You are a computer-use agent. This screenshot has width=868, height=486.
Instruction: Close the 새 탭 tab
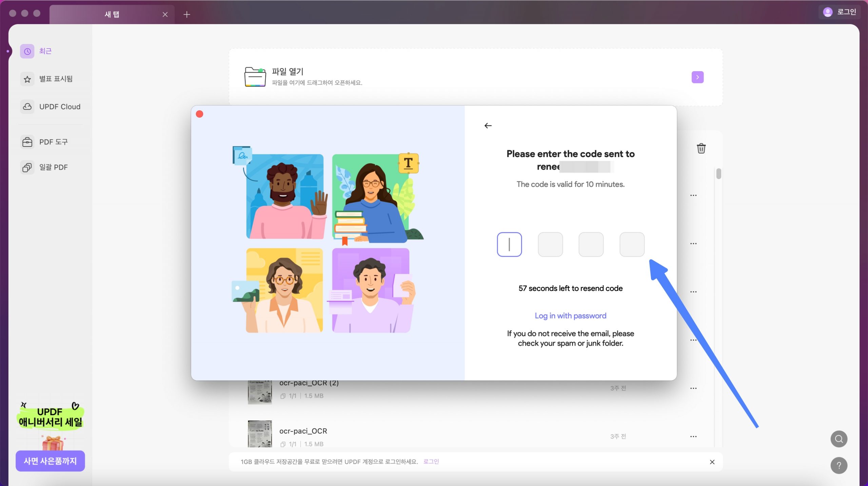tap(165, 15)
